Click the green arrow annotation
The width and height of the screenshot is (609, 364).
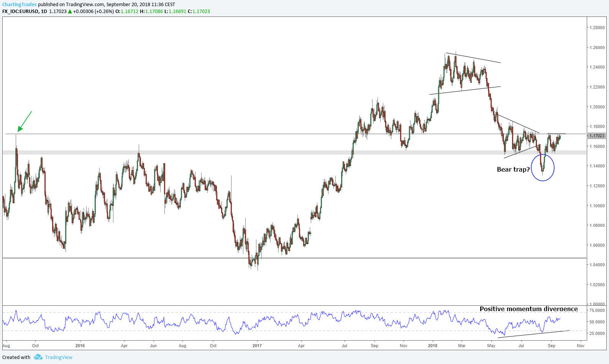point(25,121)
